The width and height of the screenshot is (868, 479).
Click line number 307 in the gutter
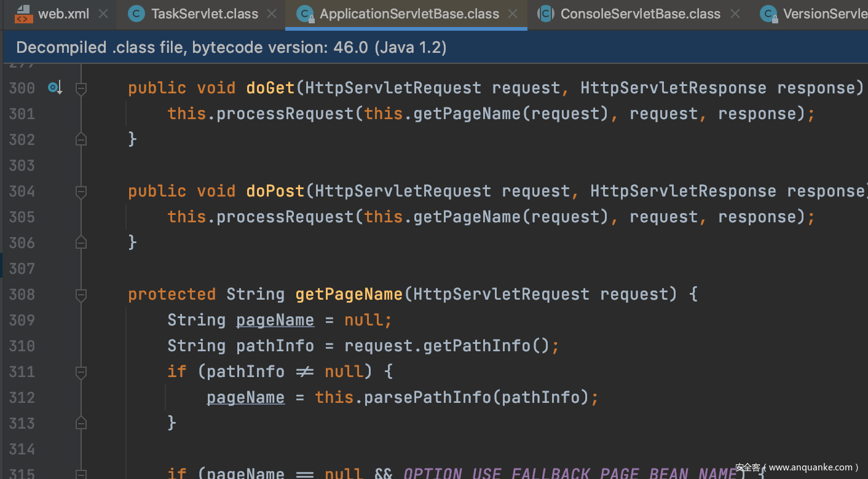click(22, 269)
